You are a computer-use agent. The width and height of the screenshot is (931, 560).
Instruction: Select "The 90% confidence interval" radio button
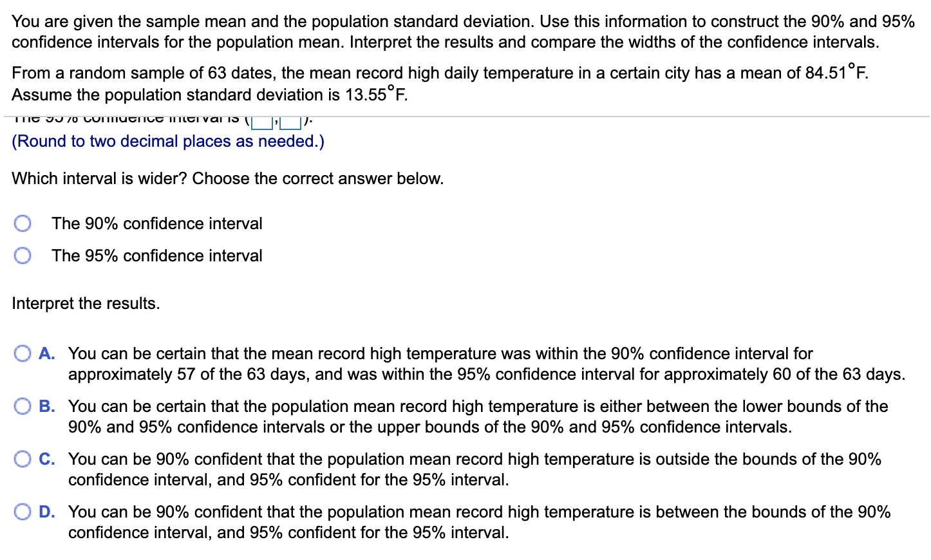[x=23, y=223]
